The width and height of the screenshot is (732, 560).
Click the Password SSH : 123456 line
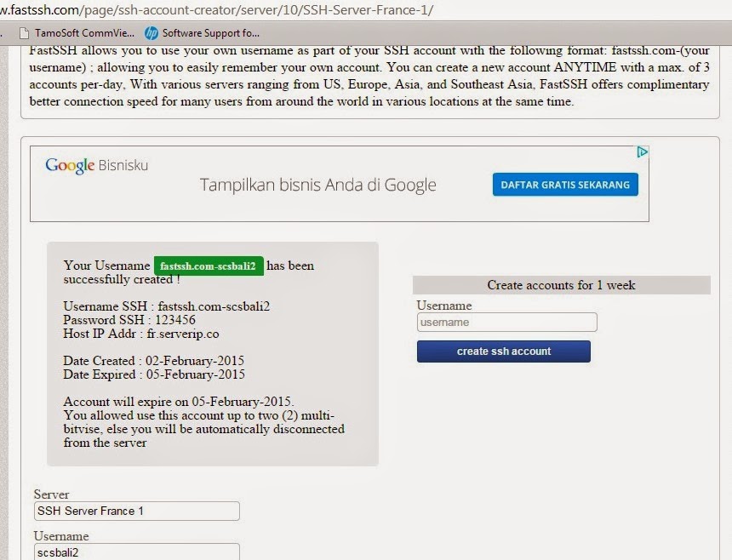(129, 320)
